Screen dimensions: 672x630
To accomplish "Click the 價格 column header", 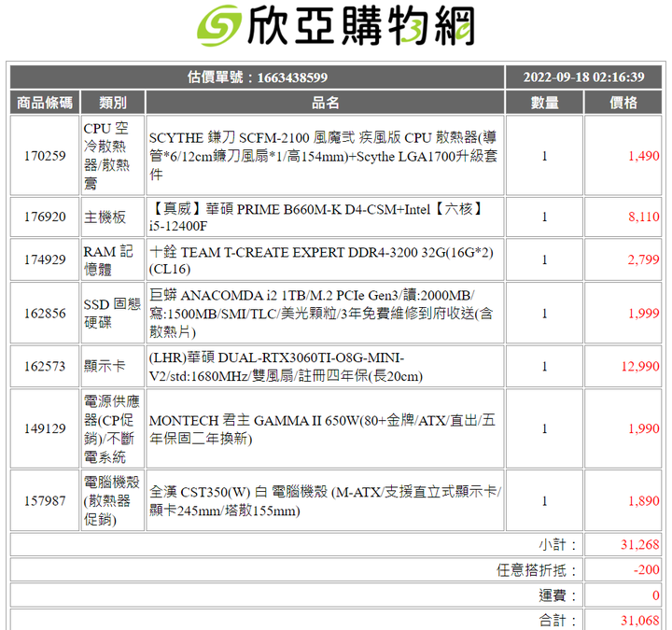I will [x=623, y=103].
